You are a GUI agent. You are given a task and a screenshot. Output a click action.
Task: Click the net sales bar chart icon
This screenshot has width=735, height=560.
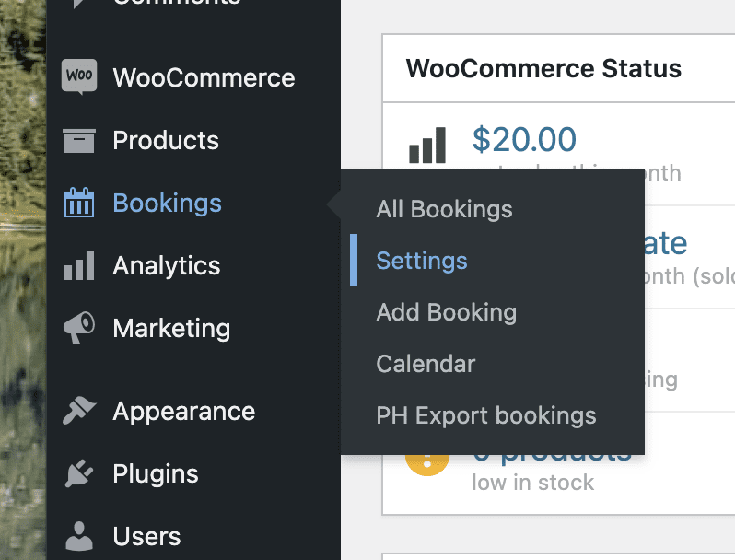(426, 146)
